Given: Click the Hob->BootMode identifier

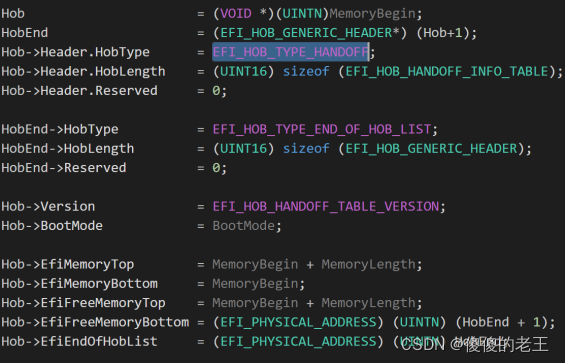Looking at the screenshot, I should click(x=52, y=226).
